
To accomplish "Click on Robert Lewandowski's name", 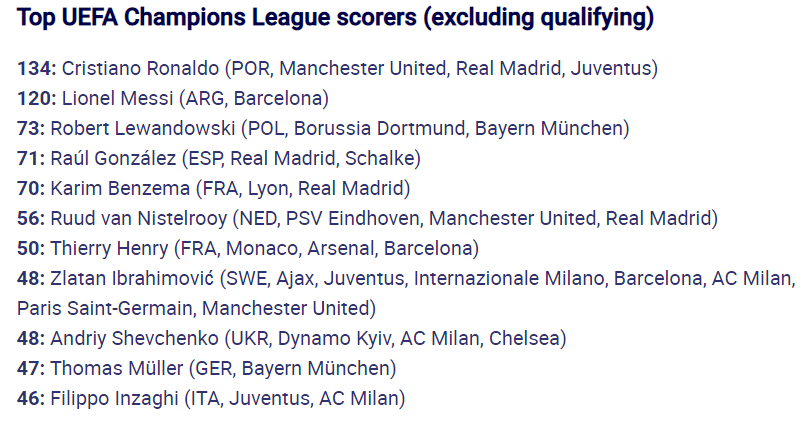I will pos(143,128).
